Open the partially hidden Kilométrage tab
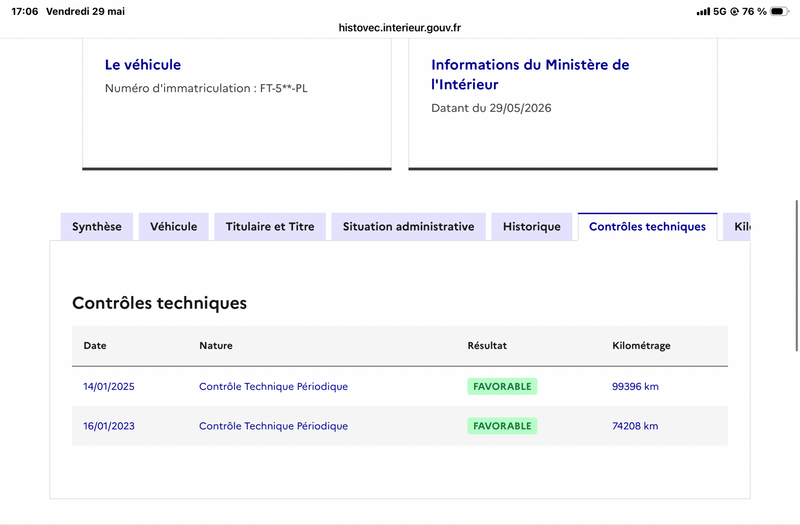800x525 pixels. (x=737, y=227)
